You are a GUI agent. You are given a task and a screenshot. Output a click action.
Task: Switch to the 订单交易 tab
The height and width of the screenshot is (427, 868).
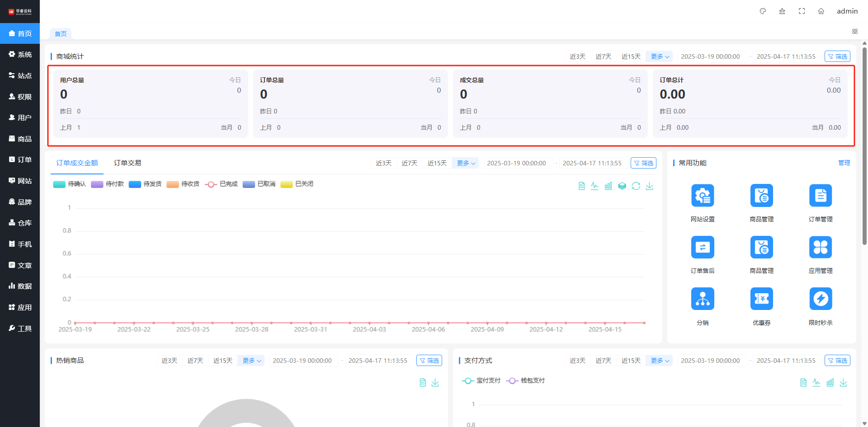(127, 163)
